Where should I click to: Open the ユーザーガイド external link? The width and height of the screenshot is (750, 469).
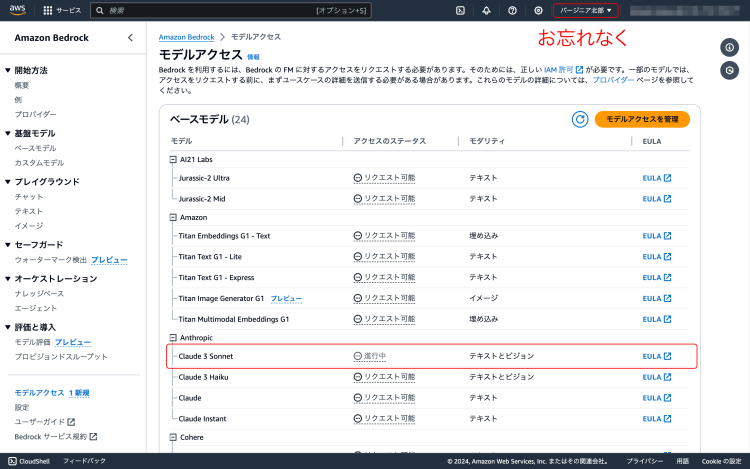pyautogui.click(x=44, y=422)
